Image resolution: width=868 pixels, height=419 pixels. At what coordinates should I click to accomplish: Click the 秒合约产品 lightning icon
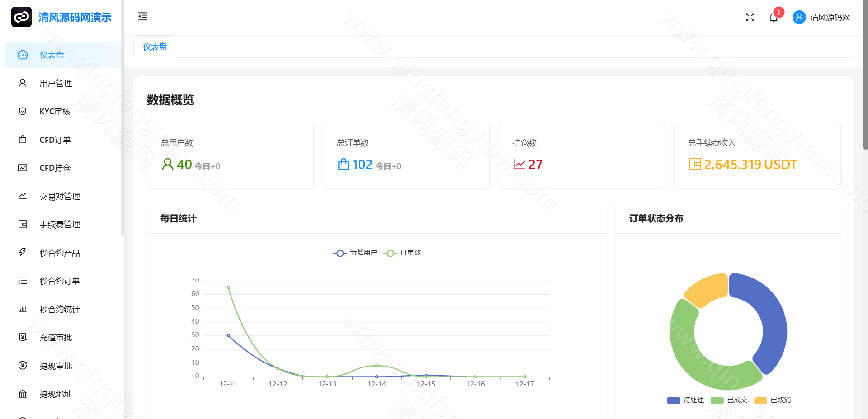point(23,252)
